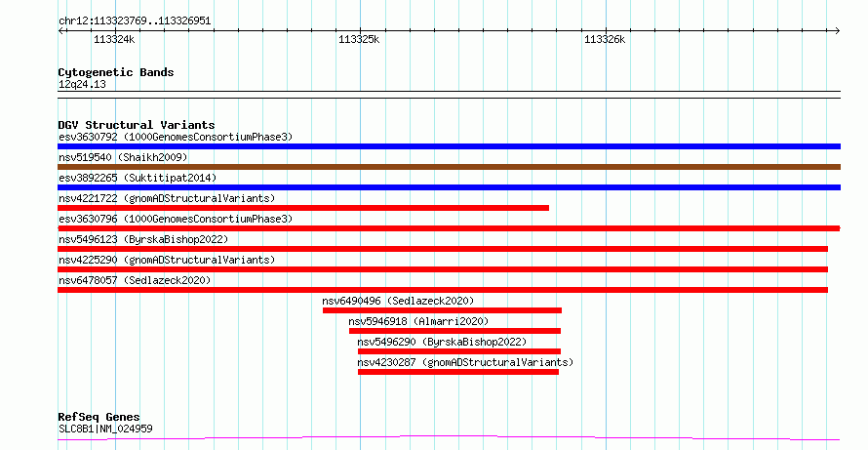
Task: Open esv3630796 (1000GenomesConsortiumPhase3) label
Action: (x=176, y=219)
